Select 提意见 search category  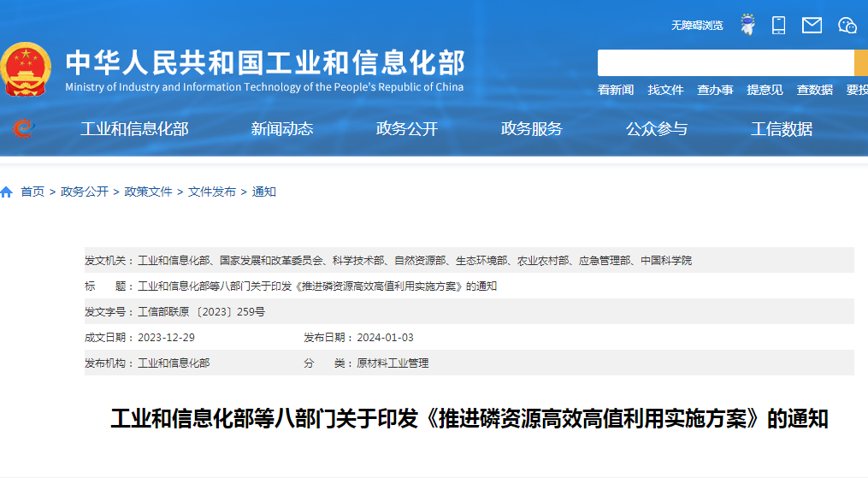click(765, 90)
